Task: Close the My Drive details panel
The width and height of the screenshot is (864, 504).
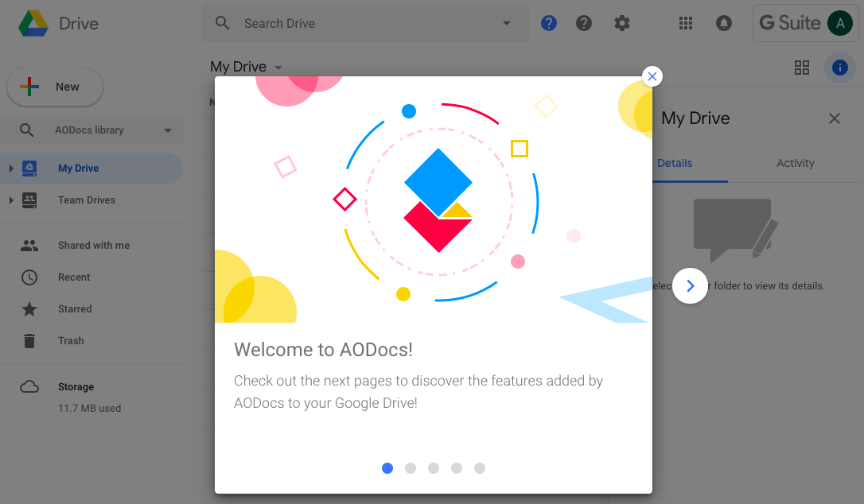Action: pyautogui.click(x=835, y=118)
